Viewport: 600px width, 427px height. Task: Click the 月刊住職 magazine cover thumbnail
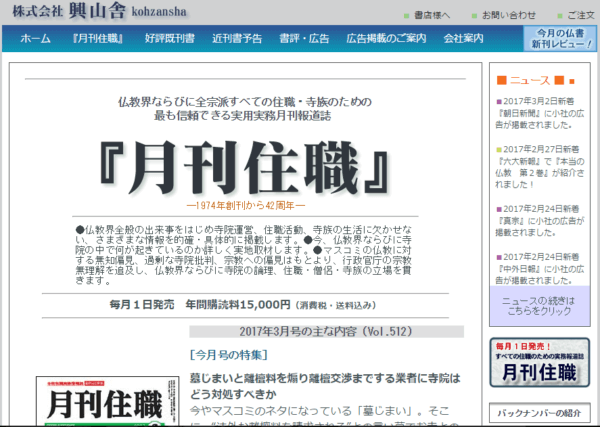tap(108, 401)
